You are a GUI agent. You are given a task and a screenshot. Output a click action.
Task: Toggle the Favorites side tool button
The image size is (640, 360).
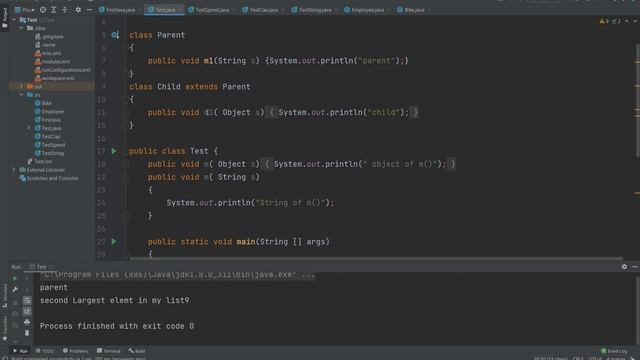[4, 329]
